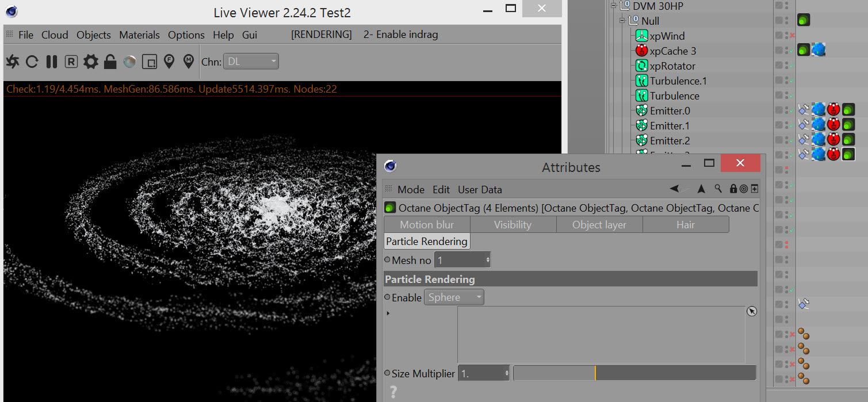Select the xpRotator object
Image resolution: width=868 pixels, height=402 pixels.
click(x=672, y=66)
